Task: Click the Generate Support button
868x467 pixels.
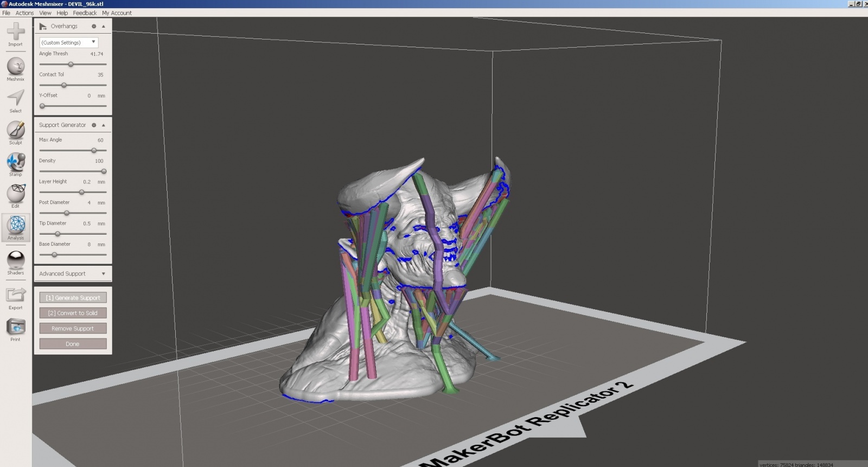Action: [73, 297]
